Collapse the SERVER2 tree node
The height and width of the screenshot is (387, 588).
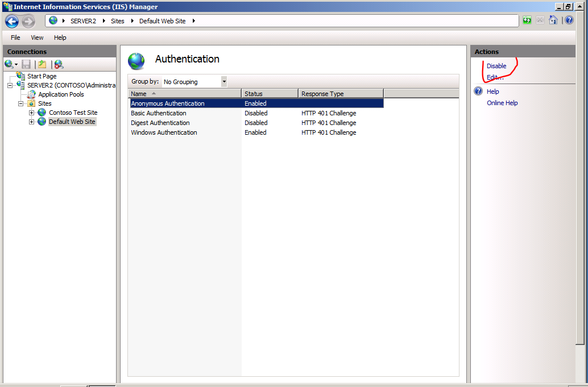point(10,85)
